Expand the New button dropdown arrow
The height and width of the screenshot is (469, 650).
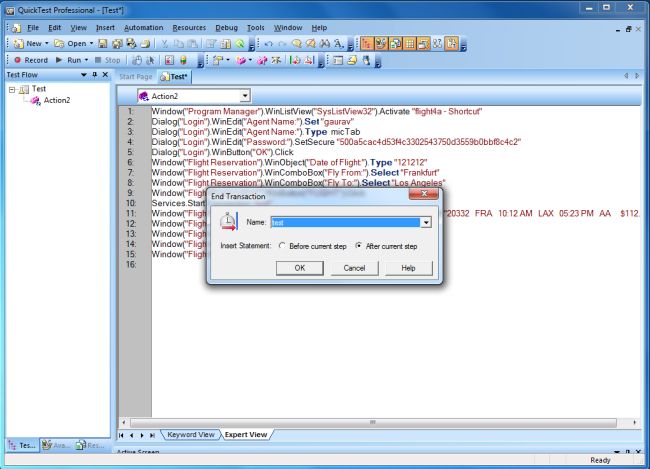coord(47,44)
